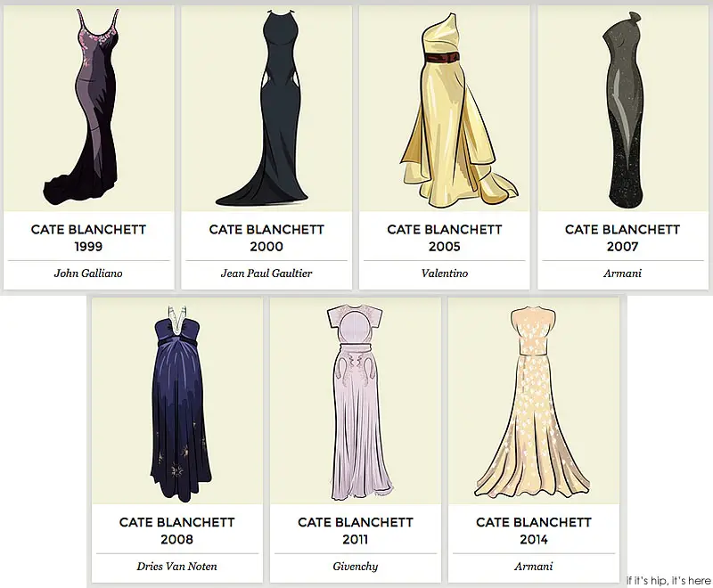Click the 'Valentino' designer label
This screenshot has width=713, height=588.
coord(444,274)
